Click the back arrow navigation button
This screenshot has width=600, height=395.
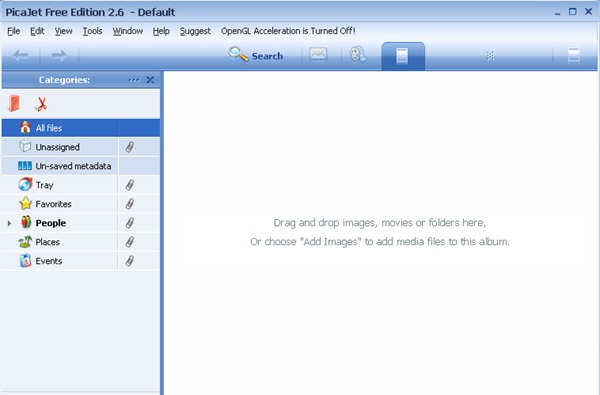coord(21,55)
